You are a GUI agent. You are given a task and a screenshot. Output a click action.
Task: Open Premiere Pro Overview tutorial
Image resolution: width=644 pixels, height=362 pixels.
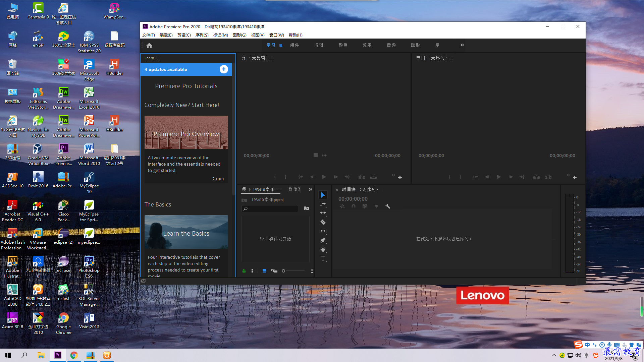click(x=186, y=132)
